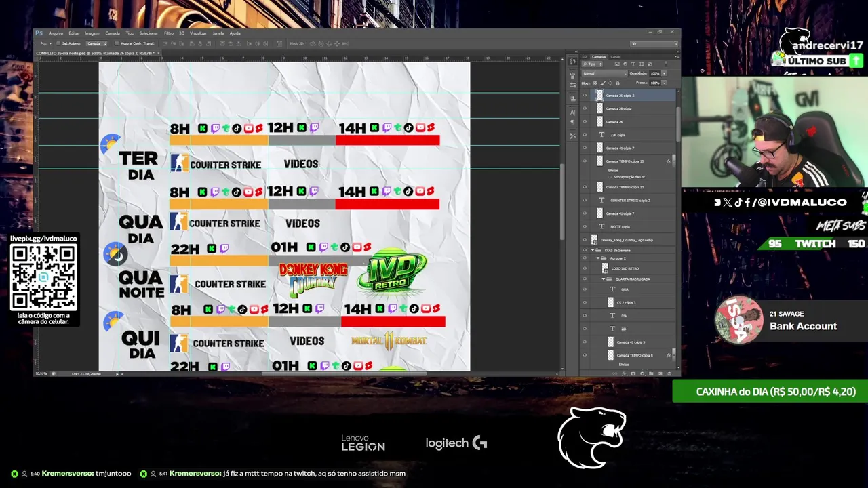
Task: Open the Arquivo menu
Action: point(56,33)
